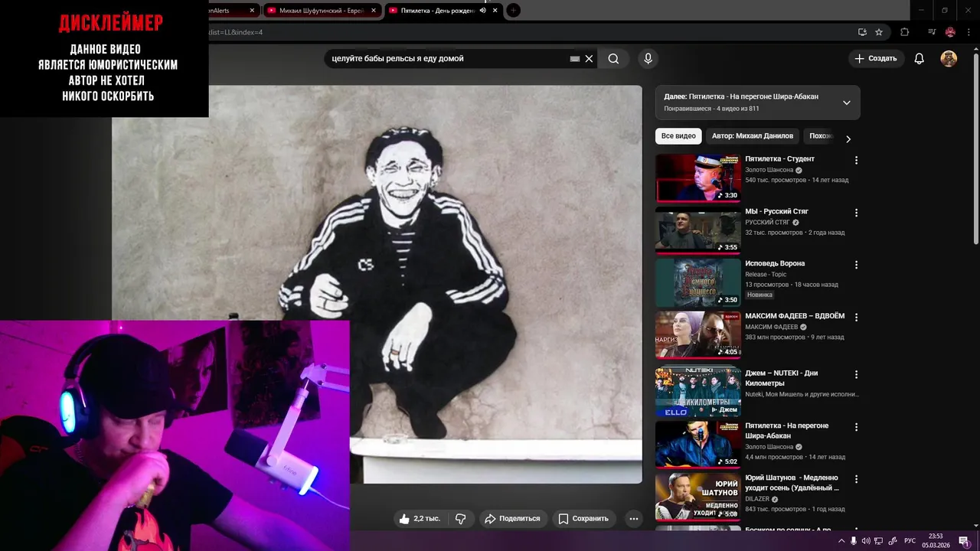Click the Далее: Пятилетка - На перегоне title
The image size is (980, 551).
point(741,96)
